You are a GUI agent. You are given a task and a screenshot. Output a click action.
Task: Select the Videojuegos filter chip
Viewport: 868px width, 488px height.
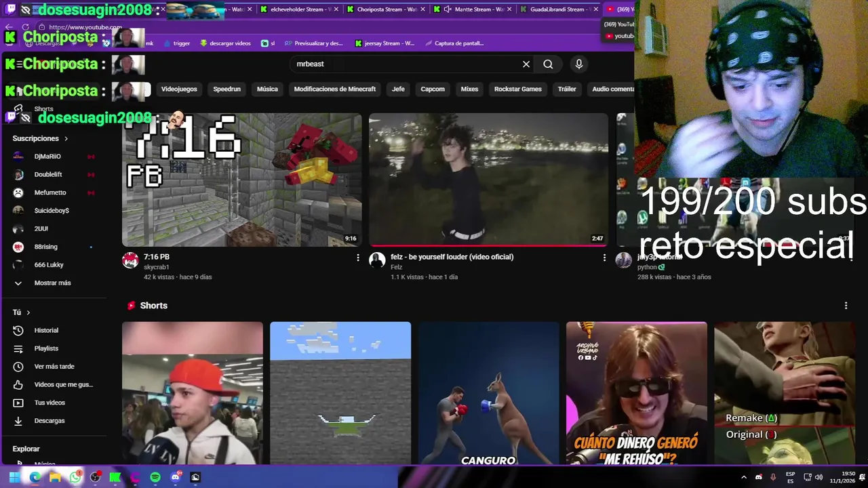179,89
